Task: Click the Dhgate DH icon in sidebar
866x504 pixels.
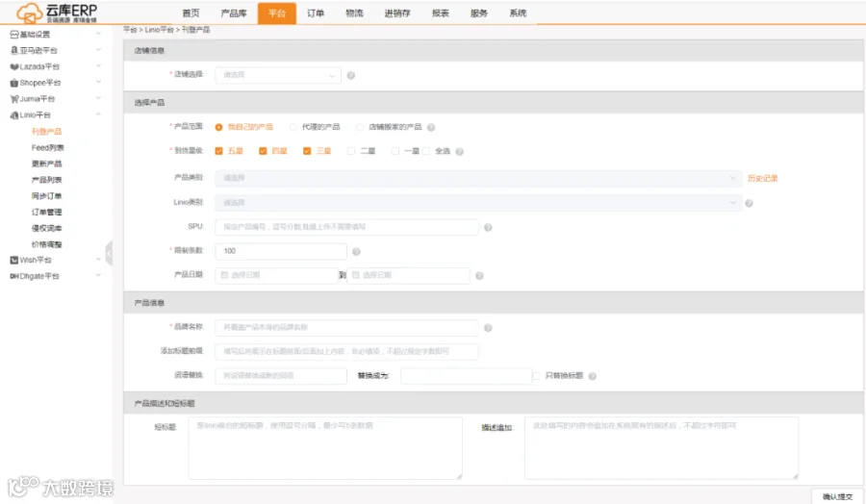Action: (14, 276)
